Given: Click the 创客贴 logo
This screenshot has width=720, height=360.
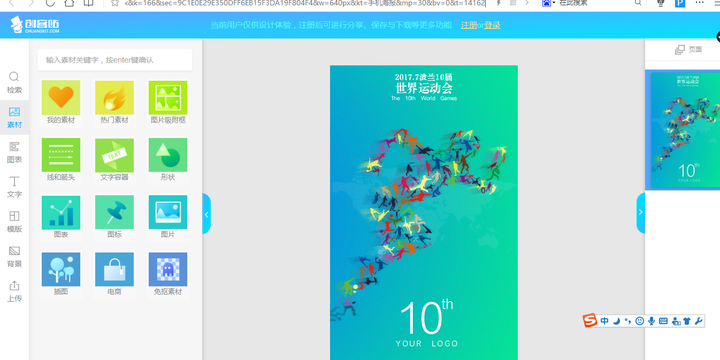Looking at the screenshot, I should click(x=35, y=25).
